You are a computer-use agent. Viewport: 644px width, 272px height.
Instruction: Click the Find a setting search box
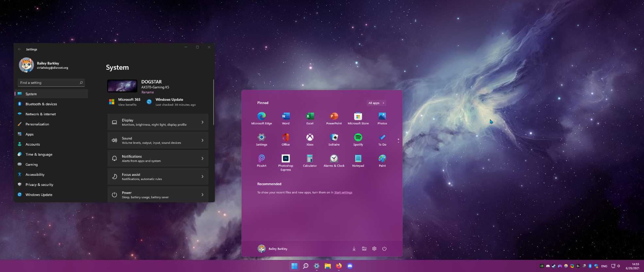pos(49,83)
